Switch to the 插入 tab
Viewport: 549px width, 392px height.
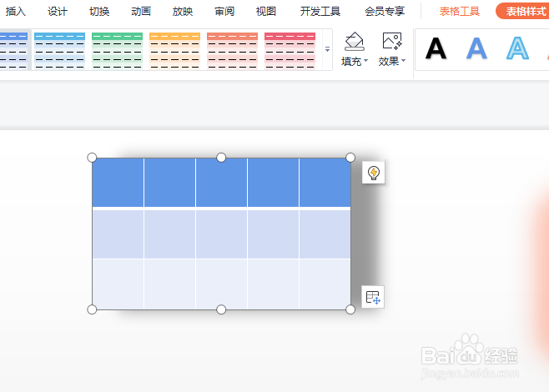[16, 12]
